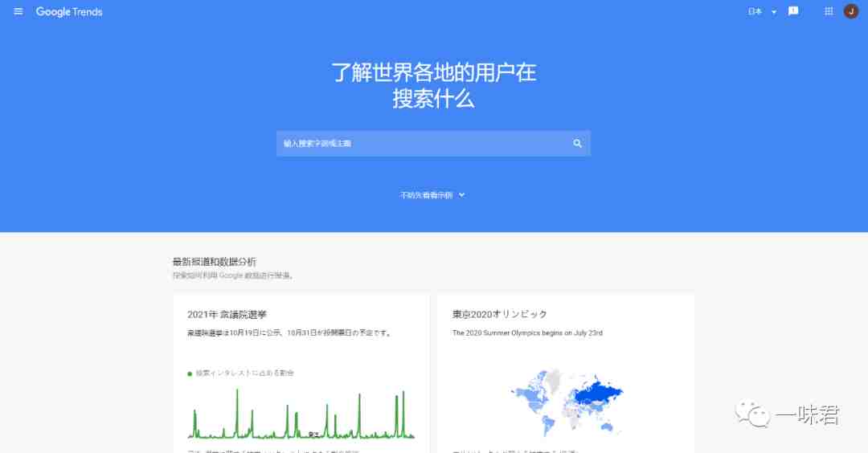Screen dimensions: 868x453
Task: Click the headline 了解世界各地的用户在搜索什么
Action: [433, 86]
